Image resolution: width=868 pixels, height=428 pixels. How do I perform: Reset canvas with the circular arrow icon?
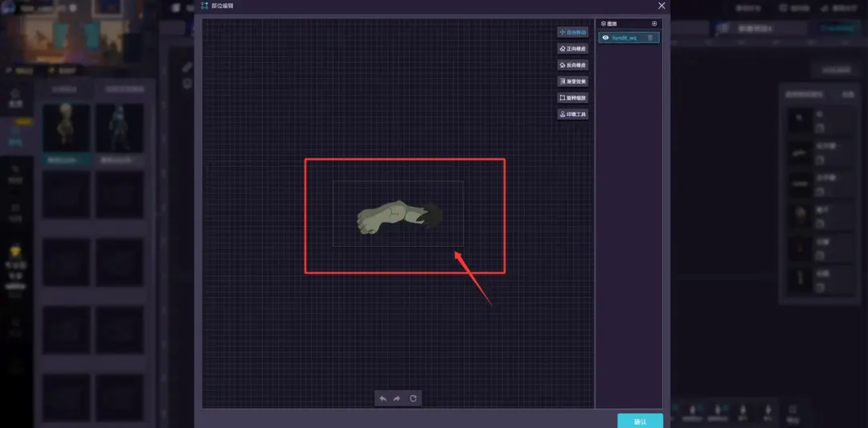click(x=412, y=398)
